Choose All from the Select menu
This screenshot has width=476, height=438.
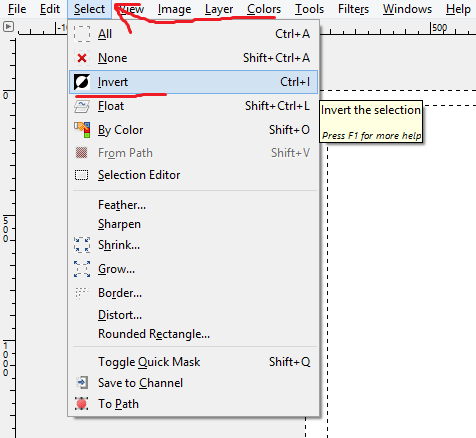coord(193,34)
